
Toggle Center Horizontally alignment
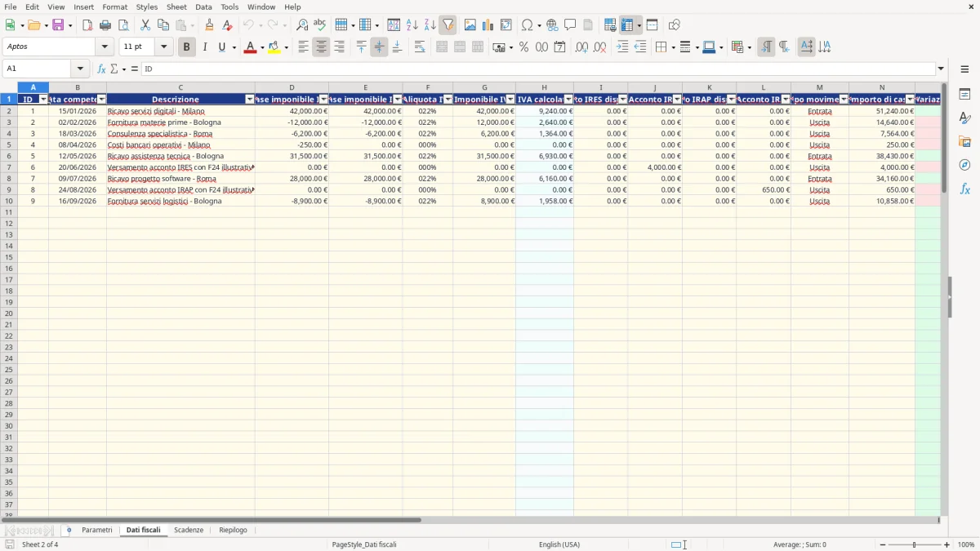pos(322,47)
